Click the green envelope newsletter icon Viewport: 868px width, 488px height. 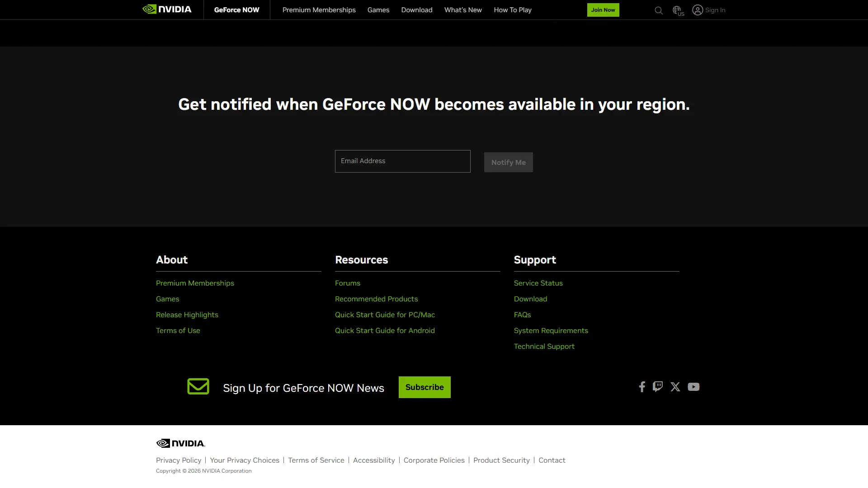coord(198,387)
